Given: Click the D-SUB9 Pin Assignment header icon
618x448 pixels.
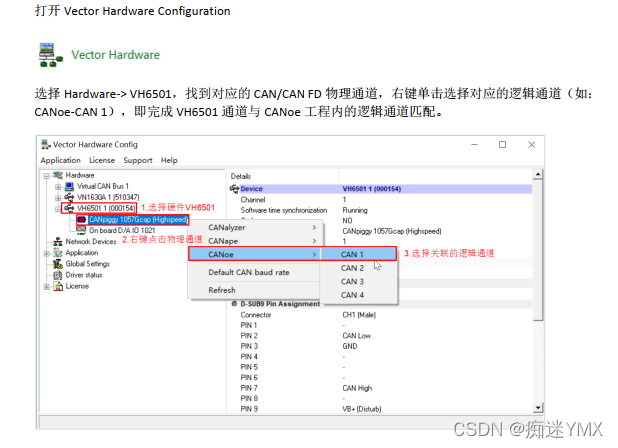Looking at the screenshot, I should tap(235, 304).
